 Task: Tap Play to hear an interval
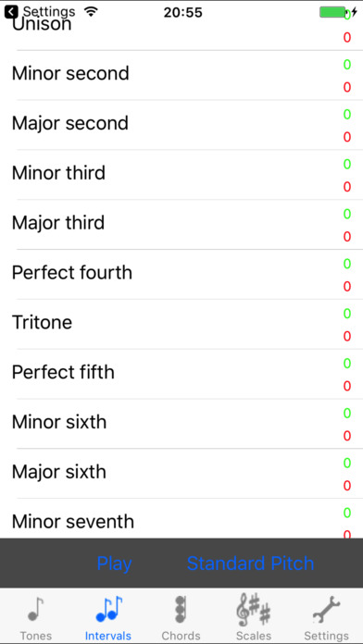pos(114,563)
